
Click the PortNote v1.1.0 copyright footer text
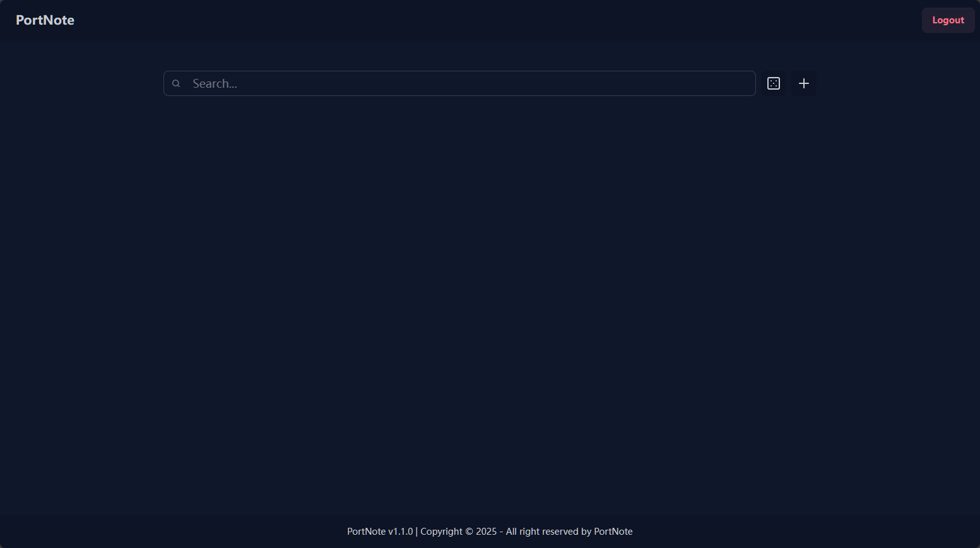(x=490, y=532)
